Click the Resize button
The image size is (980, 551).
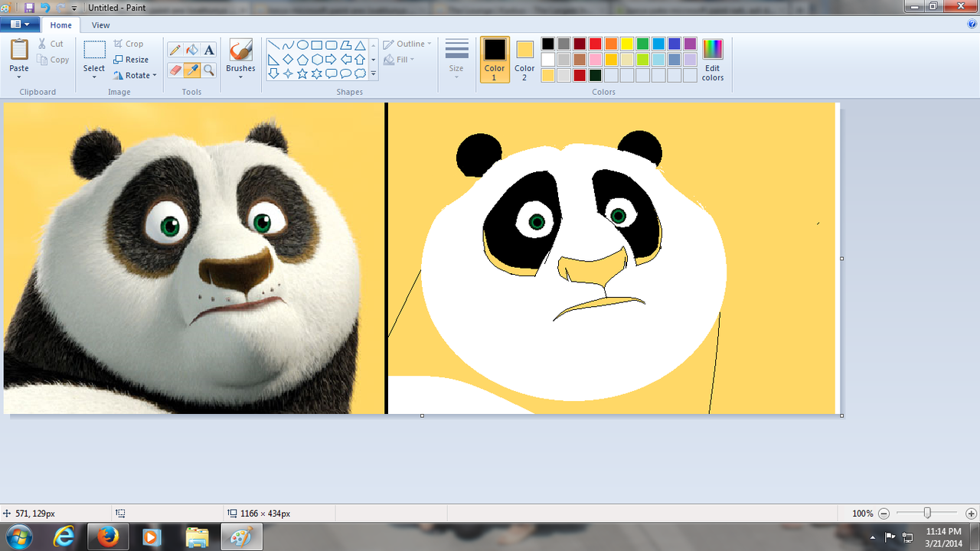(x=131, y=60)
